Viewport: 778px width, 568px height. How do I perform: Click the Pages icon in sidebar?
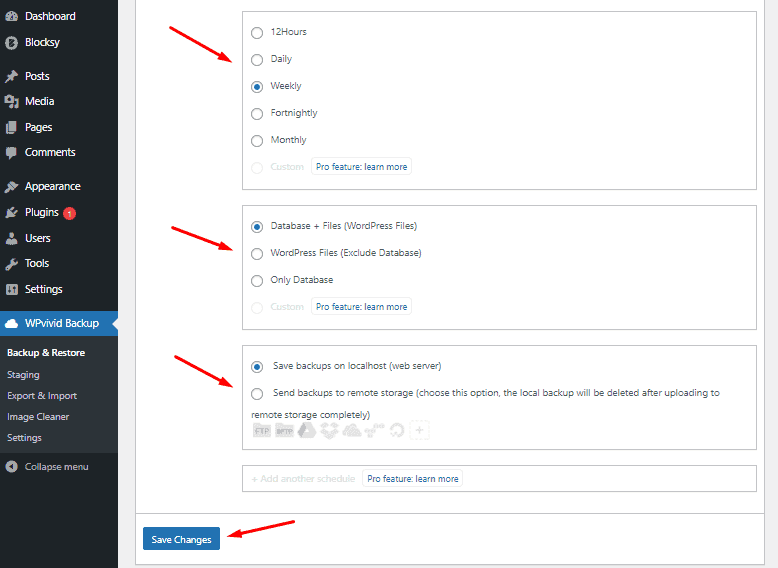click(11, 127)
